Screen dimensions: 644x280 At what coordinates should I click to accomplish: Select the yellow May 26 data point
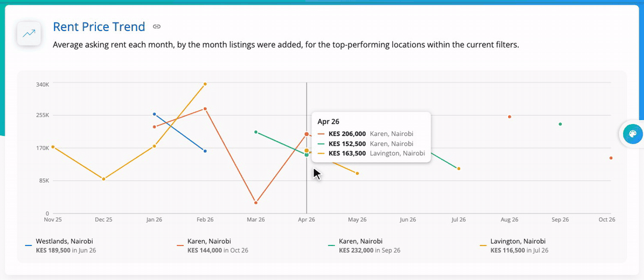pos(357,173)
